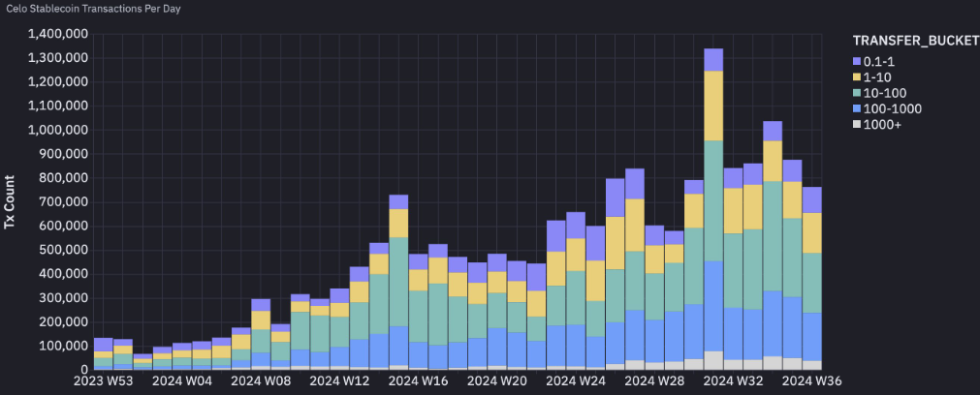This screenshot has width=980, height=395.
Task: Click the tallest bar's yellow 1-10 segment
Action: pos(713,106)
